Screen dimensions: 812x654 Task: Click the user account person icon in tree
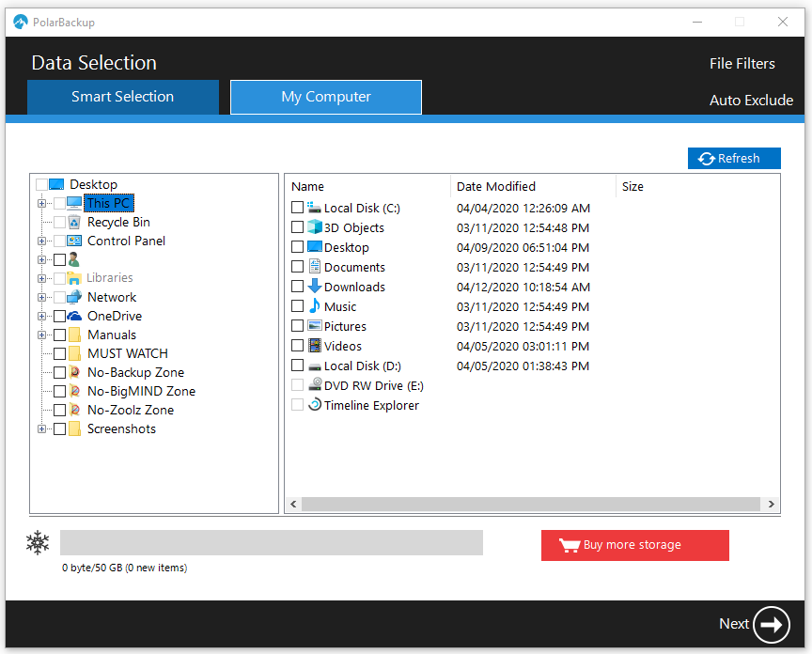pyautogui.click(x=74, y=259)
